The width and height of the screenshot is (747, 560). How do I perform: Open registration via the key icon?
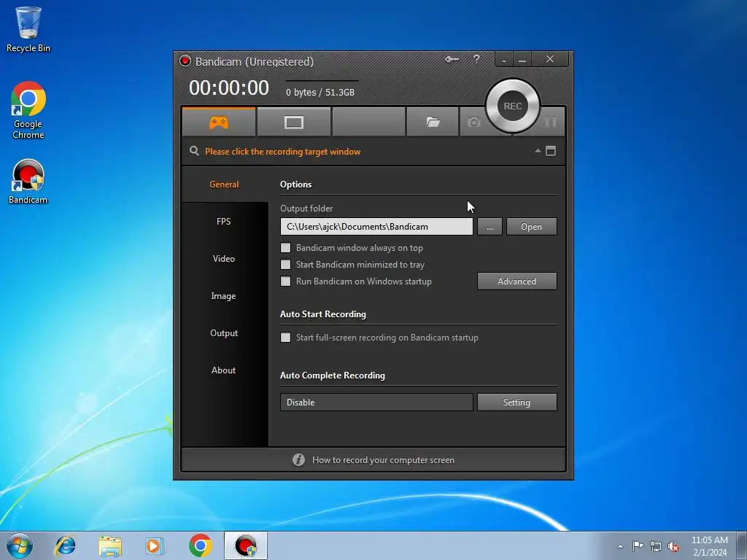tap(452, 59)
